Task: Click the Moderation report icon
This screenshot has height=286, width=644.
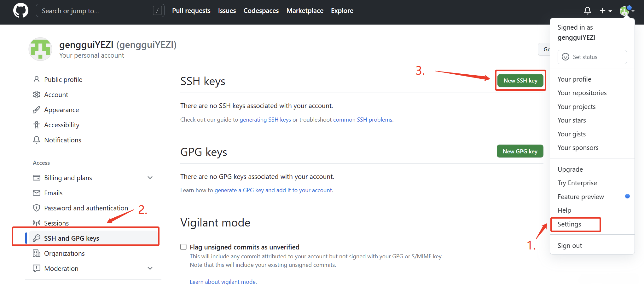Action: click(37, 268)
